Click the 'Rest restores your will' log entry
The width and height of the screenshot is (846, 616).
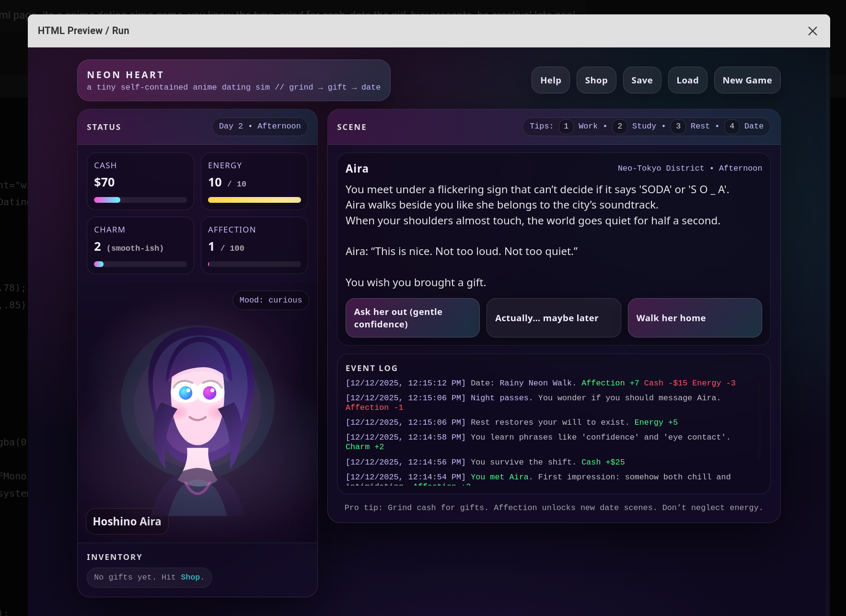click(512, 422)
